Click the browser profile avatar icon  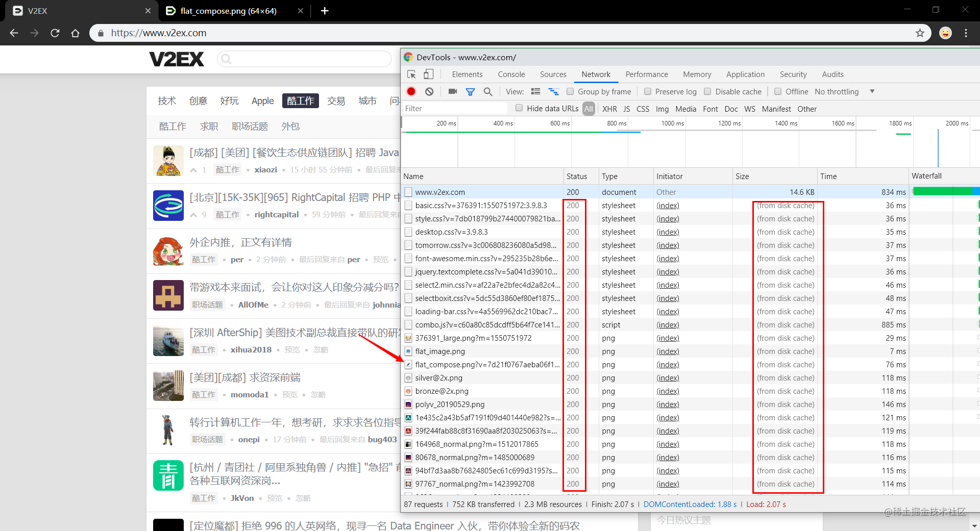tap(945, 33)
